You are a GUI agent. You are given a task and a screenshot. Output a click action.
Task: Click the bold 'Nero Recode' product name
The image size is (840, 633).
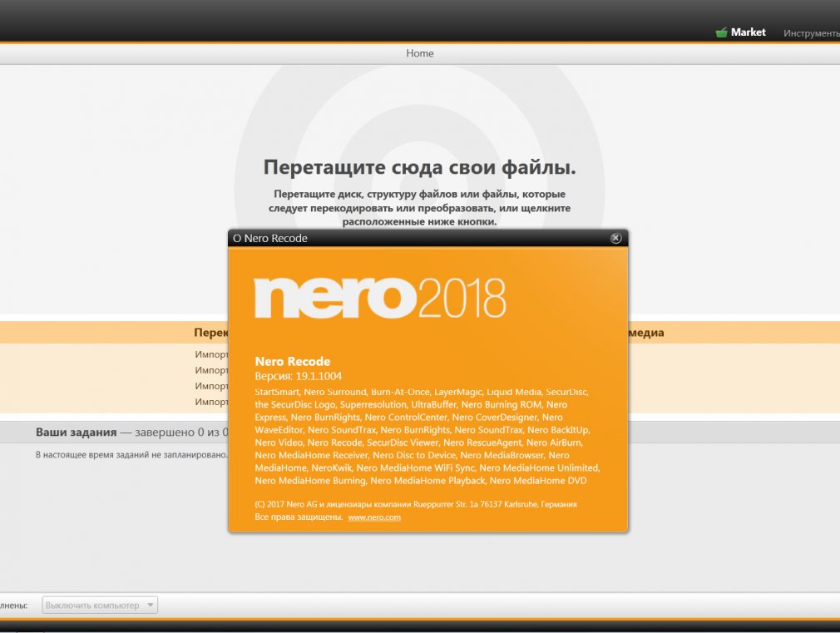click(x=293, y=361)
